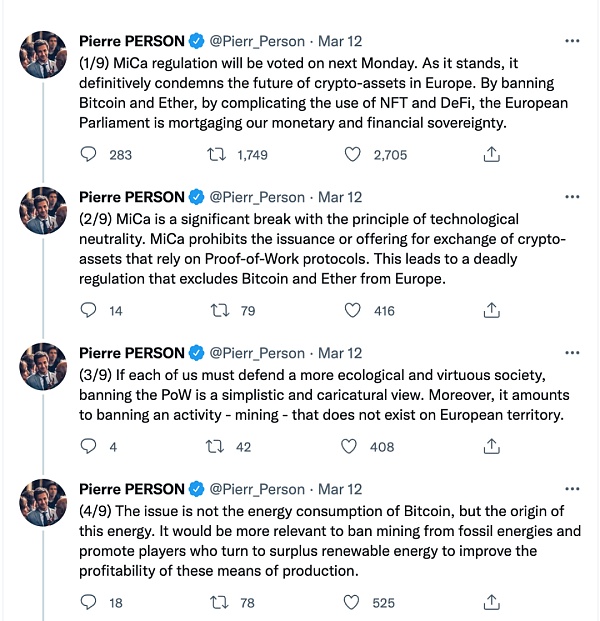Reply to the (1/9) MiCa tweet
The image size is (600, 621).
89,155
